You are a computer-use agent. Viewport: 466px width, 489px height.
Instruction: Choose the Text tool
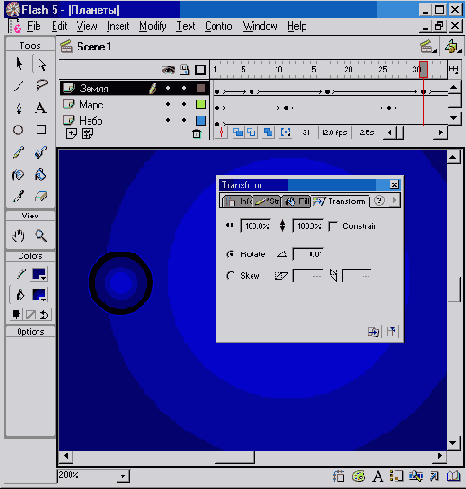click(x=41, y=108)
